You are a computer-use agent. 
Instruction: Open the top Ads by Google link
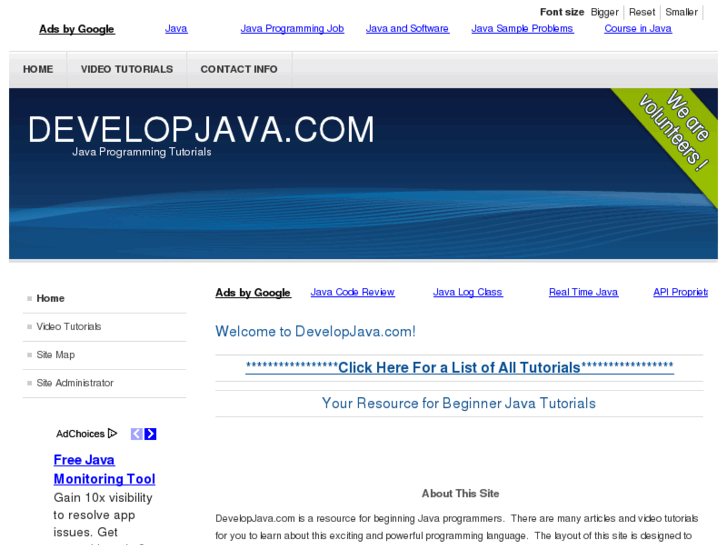[x=77, y=29]
